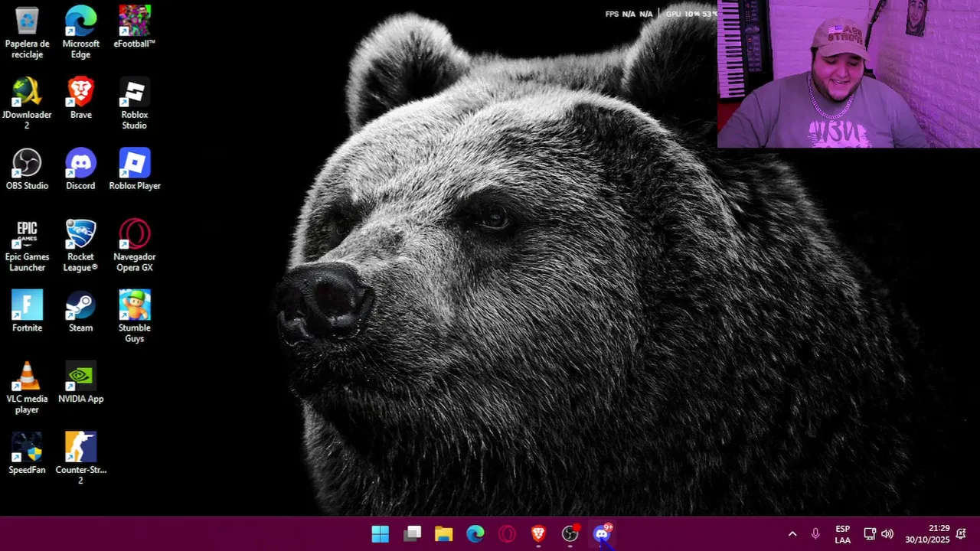Open the Papelera de reciclaje desktop icon
This screenshot has height=551, width=980.
27,32
